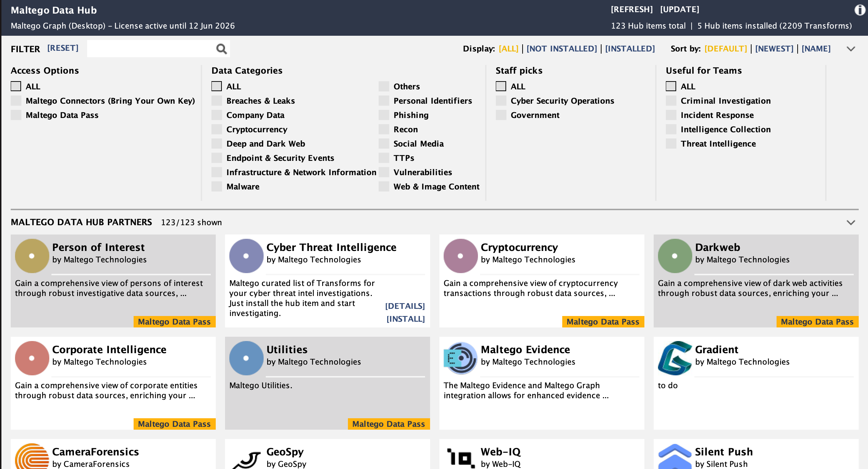This screenshot has height=469, width=868.
Task: Display only NOT INSTALLED hub items
Action: coord(562,49)
